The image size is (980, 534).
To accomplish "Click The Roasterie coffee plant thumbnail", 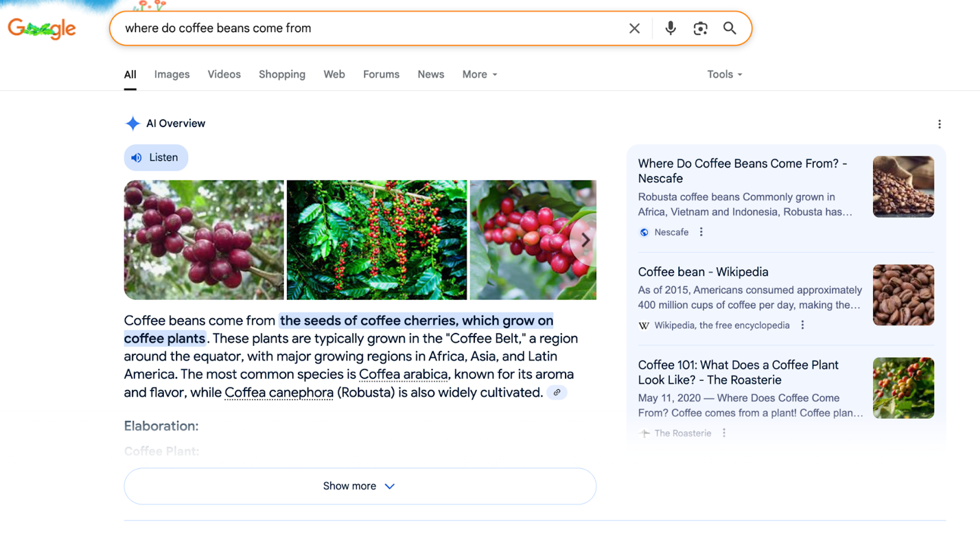I will click(x=903, y=388).
